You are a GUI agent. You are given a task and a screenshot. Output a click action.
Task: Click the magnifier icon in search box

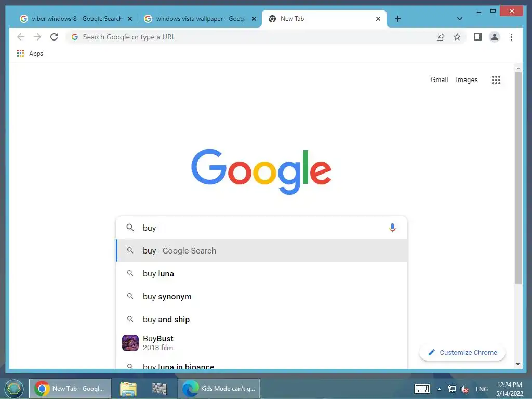(130, 228)
